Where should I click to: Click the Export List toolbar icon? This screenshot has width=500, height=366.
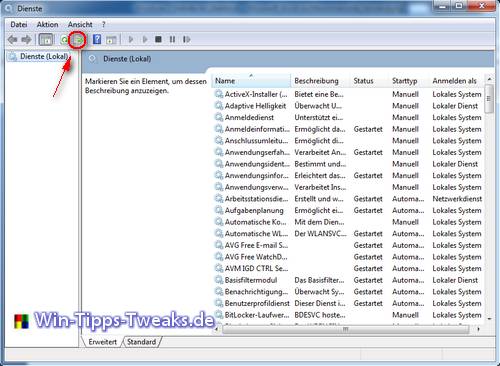[x=79, y=40]
